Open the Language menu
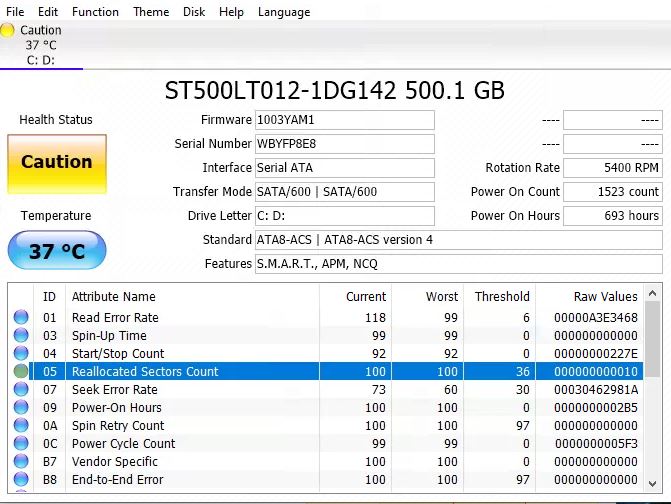 click(x=284, y=12)
